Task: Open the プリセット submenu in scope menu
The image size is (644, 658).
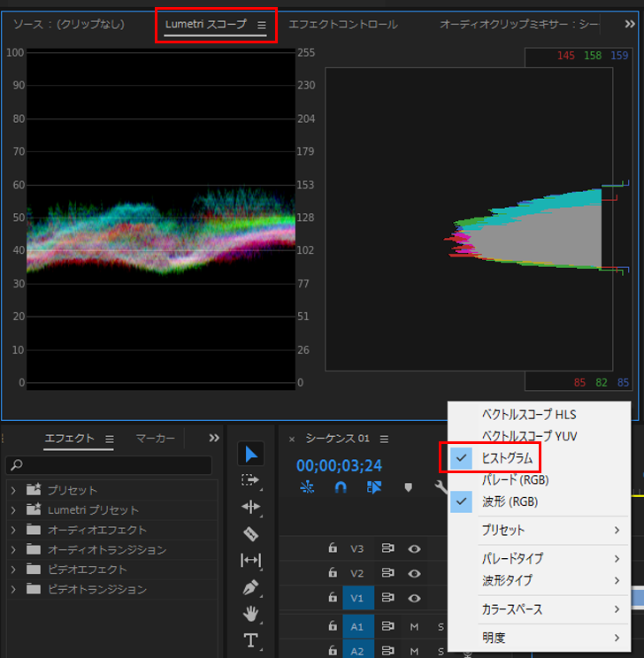Action: [540, 530]
